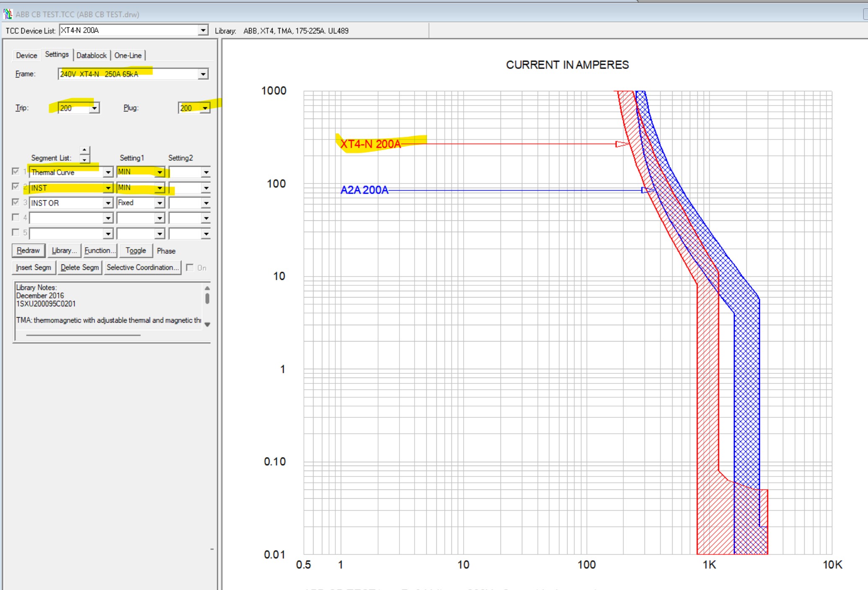Screen dimensions: 868x590
Task: Toggle Thermal Curve segment 1 checkbox
Action: click(16, 171)
